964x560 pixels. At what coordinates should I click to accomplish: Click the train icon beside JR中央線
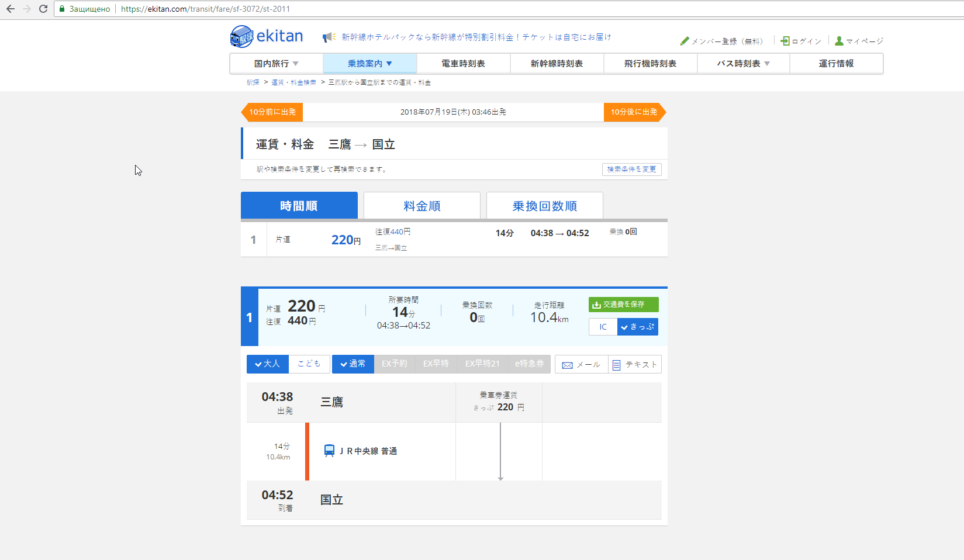(x=330, y=451)
